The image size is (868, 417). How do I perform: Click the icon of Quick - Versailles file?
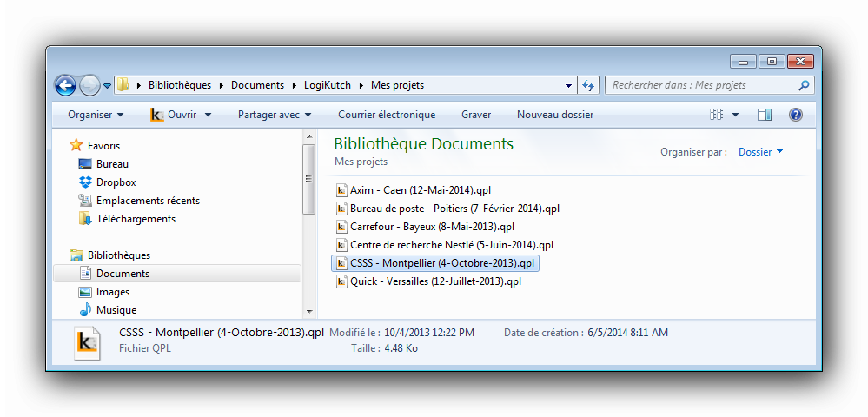(341, 281)
